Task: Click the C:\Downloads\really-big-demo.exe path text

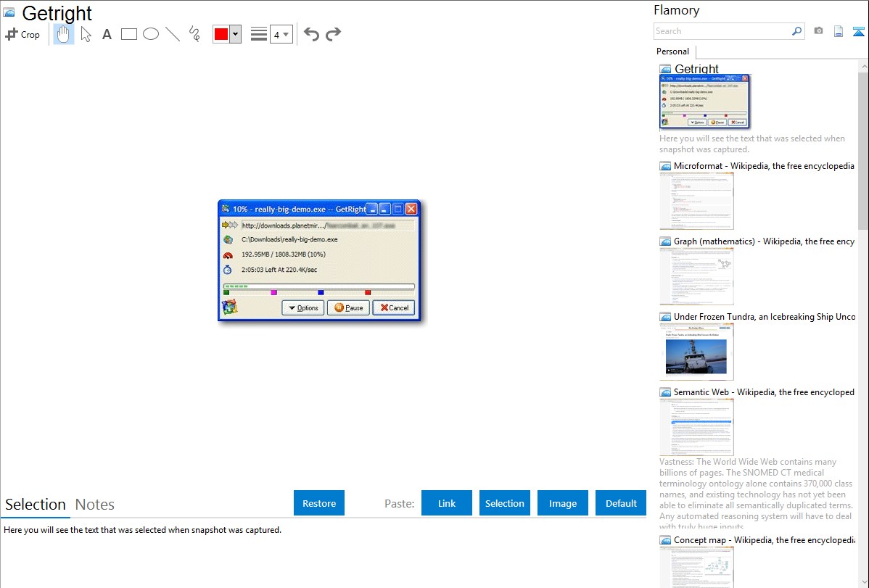Action: [289, 239]
